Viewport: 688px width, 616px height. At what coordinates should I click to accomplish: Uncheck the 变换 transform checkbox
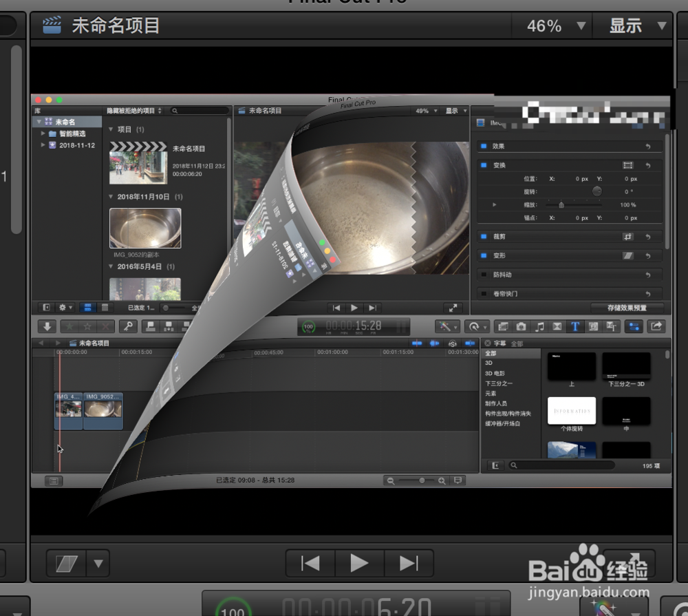(x=484, y=165)
